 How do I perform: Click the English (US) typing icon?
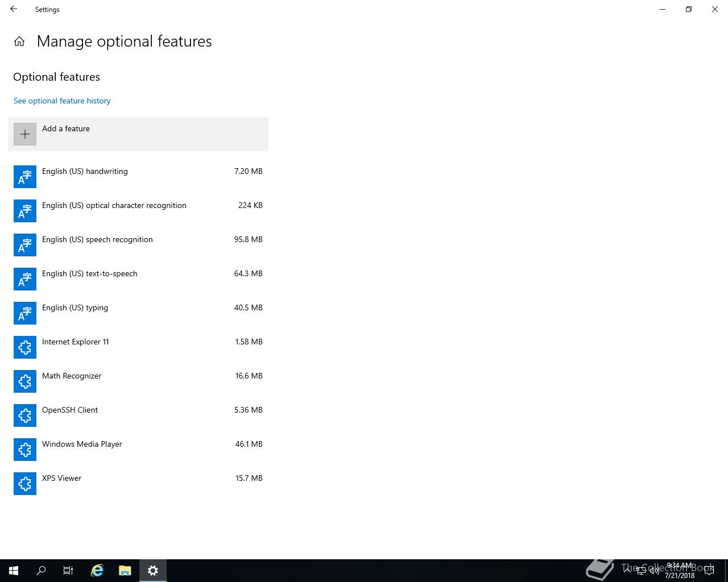(25, 313)
